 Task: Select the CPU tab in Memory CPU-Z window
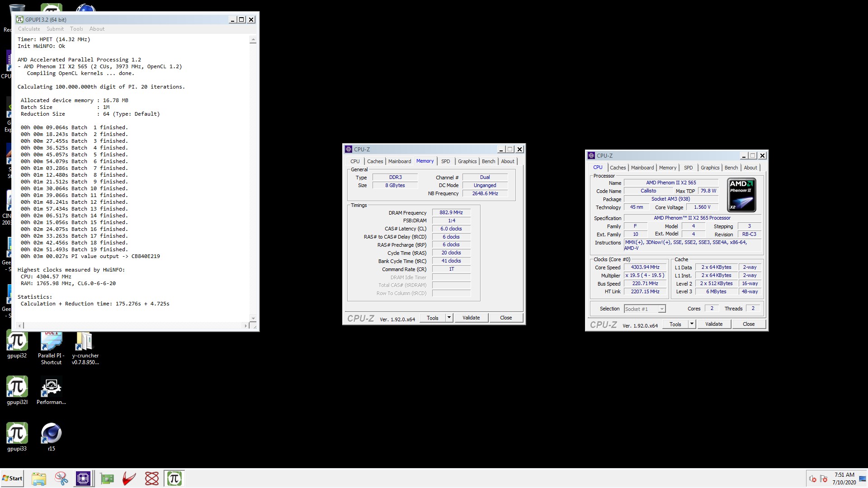click(355, 161)
